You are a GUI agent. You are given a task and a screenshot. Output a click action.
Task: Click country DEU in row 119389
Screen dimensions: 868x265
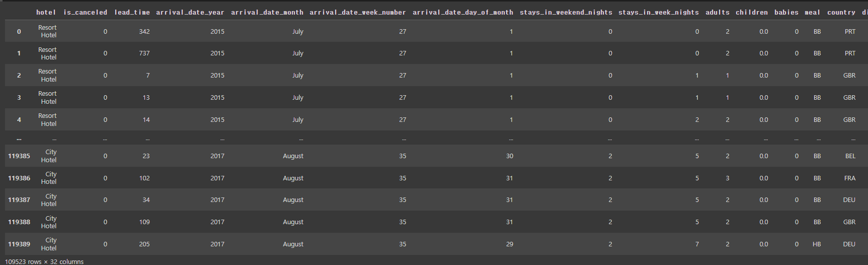(x=849, y=244)
